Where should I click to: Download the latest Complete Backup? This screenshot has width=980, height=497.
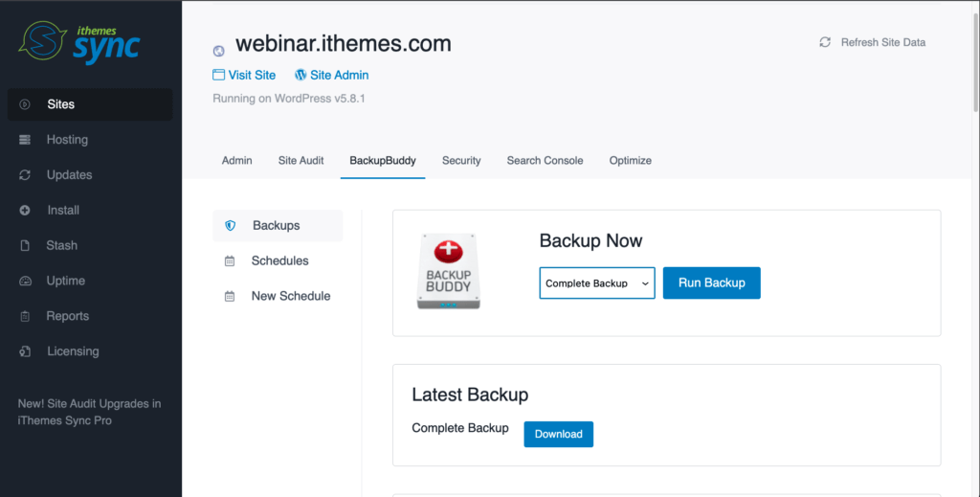pos(558,435)
